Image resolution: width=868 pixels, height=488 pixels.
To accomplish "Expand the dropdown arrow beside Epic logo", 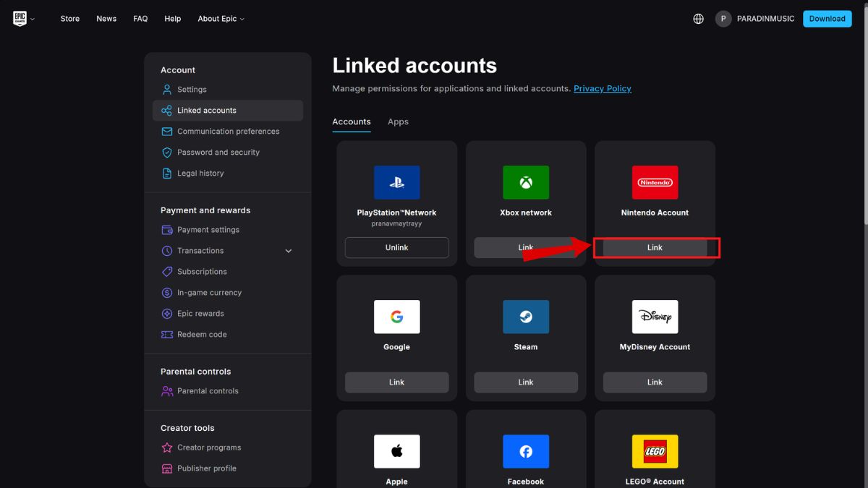I will point(33,20).
